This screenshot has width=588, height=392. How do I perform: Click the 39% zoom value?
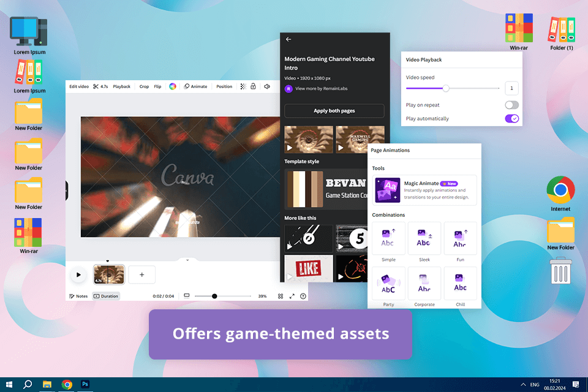pos(262,296)
